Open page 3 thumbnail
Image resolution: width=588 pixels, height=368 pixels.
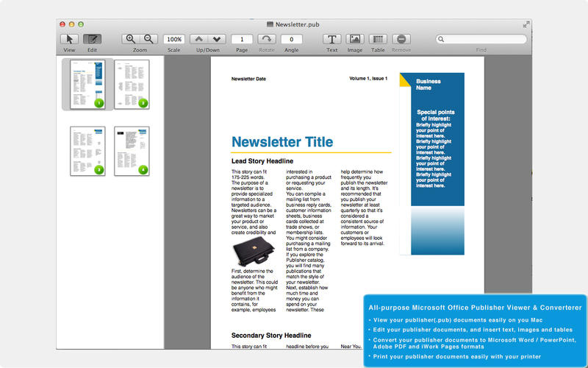click(87, 150)
